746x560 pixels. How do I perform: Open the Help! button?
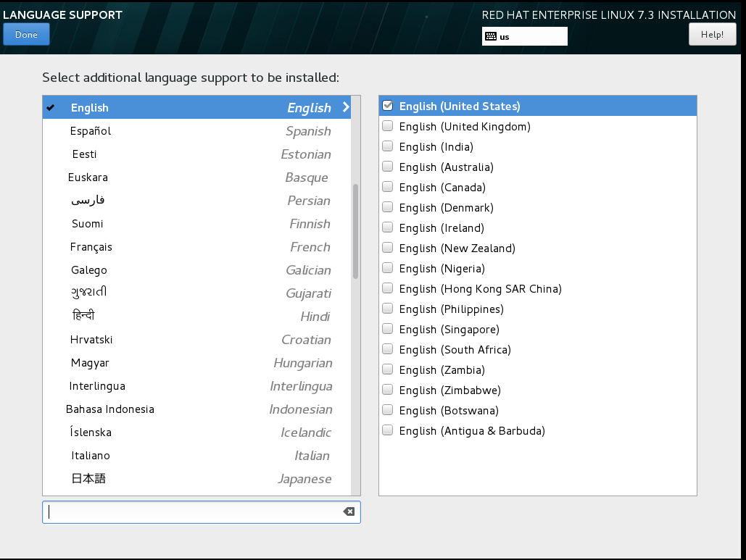coord(712,35)
